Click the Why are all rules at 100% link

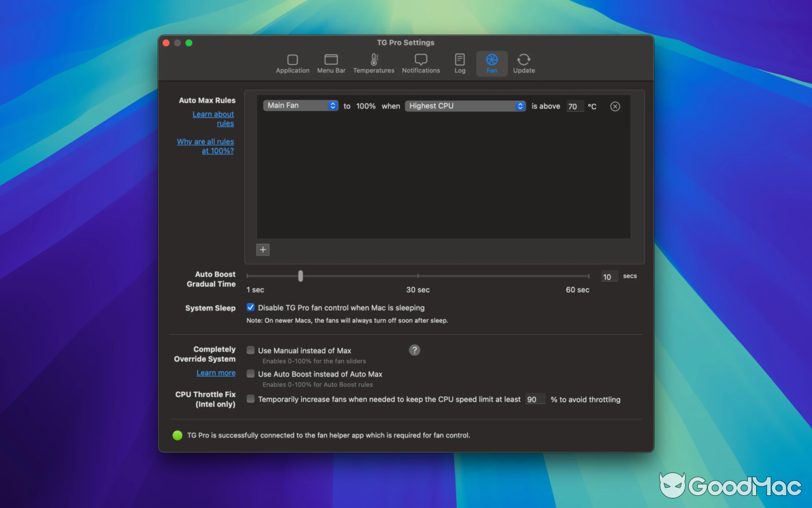coord(205,146)
